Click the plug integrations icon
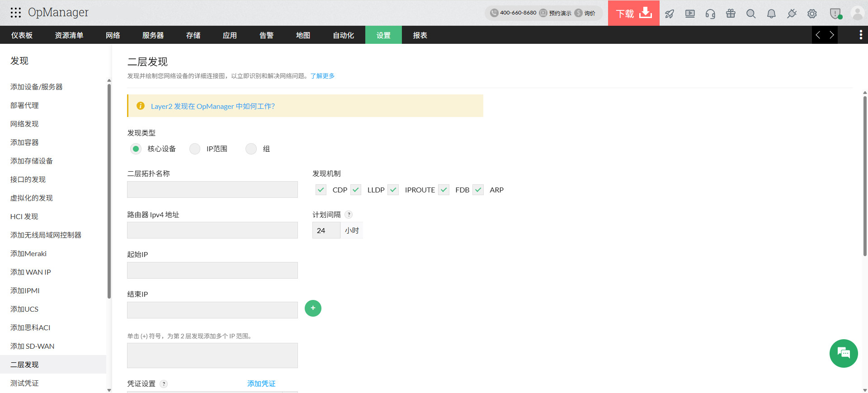The image size is (868, 393). pos(792,14)
